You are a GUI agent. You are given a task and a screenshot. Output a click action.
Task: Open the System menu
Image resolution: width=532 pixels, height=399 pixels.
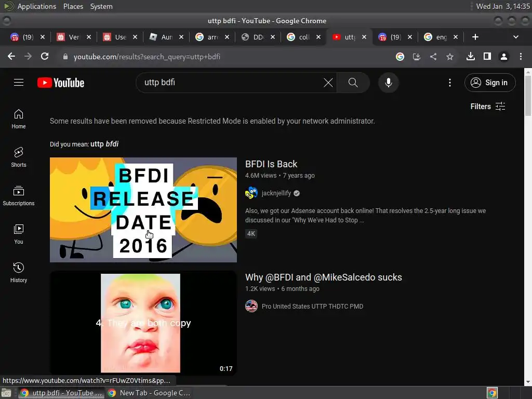[101, 6]
